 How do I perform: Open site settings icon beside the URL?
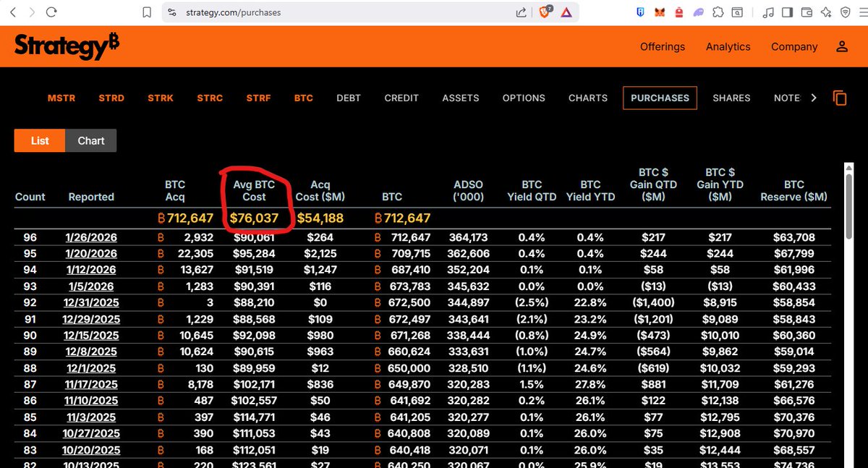[171, 12]
